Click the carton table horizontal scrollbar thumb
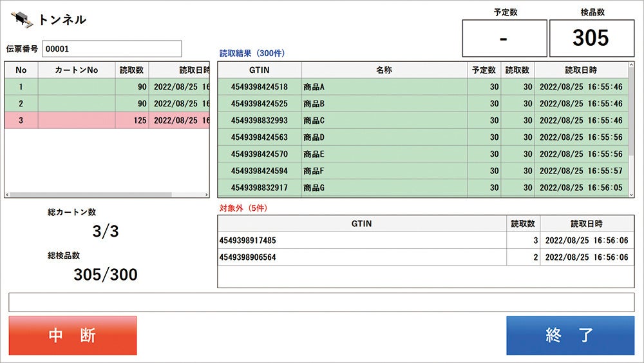 (x=91, y=195)
